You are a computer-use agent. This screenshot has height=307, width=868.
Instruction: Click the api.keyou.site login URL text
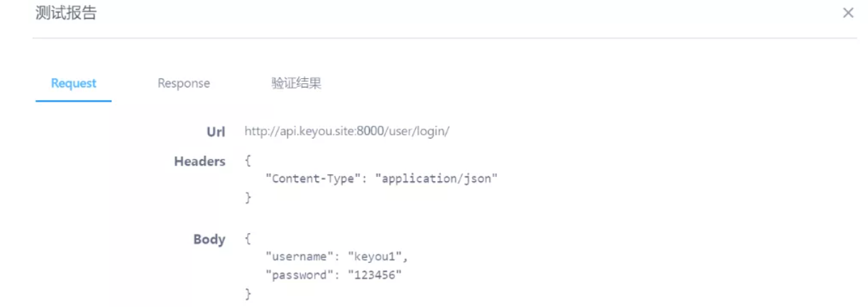click(347, 131)
